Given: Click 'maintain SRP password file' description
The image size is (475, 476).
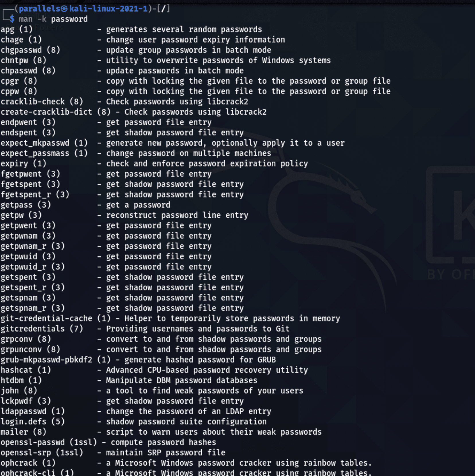Looking at the screenshot, I should (x=166, y=453).
